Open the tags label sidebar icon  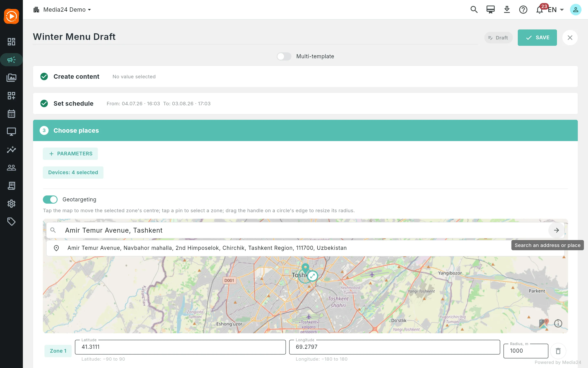[11, 222]
